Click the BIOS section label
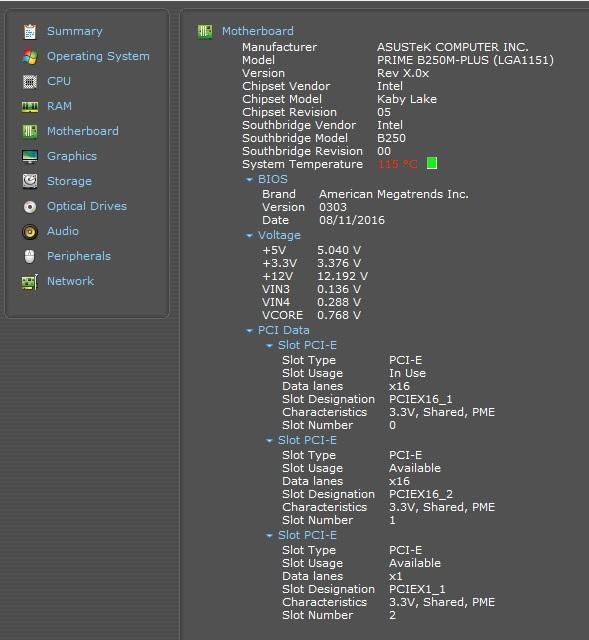Image resolution: width=589 pixels, height=640 pixels. click(x=273, y=179)
